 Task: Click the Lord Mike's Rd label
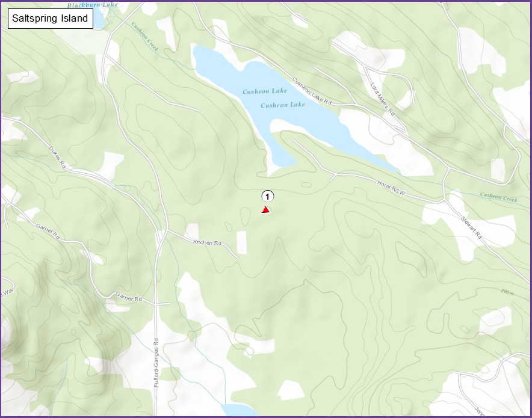(x=382, y=99)
